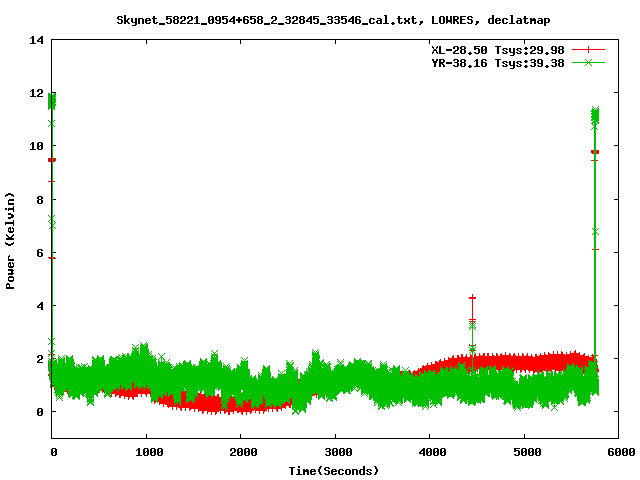640x480 pixels.
Task: Click x-axis tick value 3000
Action: pyautogui.click(x=338, y=452)
